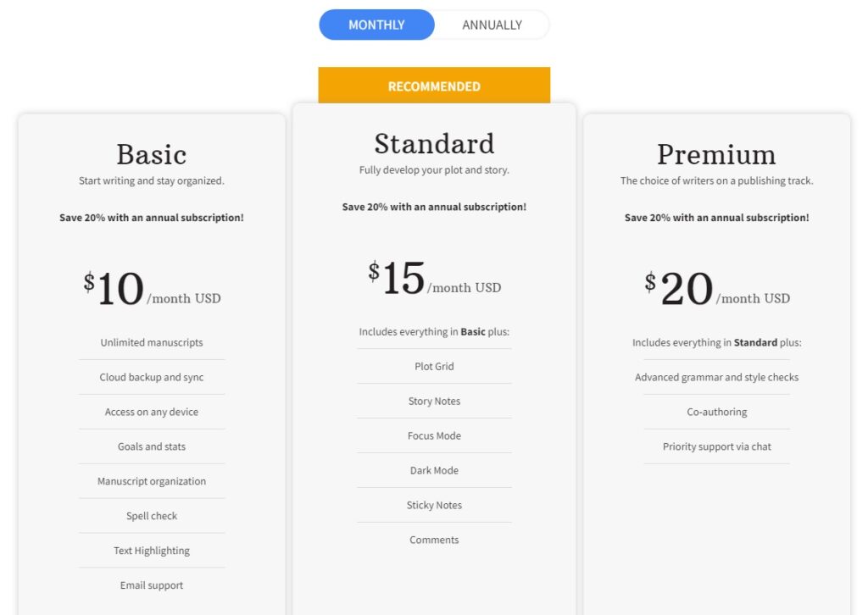Switch billing to Annually
Screen dimensions: 868x615
coord(492,25)
